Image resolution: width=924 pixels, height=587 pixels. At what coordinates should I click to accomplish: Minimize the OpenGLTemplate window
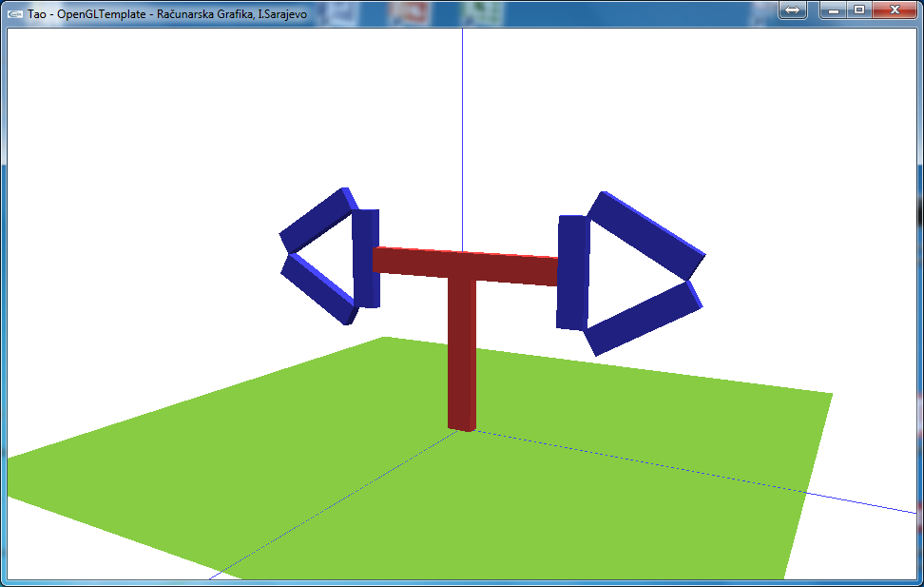[x=834, y=10]
